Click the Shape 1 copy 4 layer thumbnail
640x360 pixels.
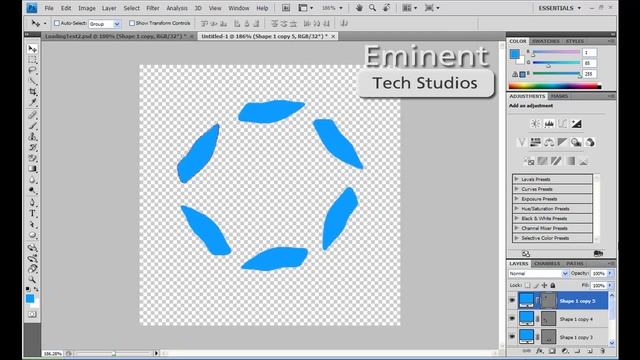coord(526,319)
